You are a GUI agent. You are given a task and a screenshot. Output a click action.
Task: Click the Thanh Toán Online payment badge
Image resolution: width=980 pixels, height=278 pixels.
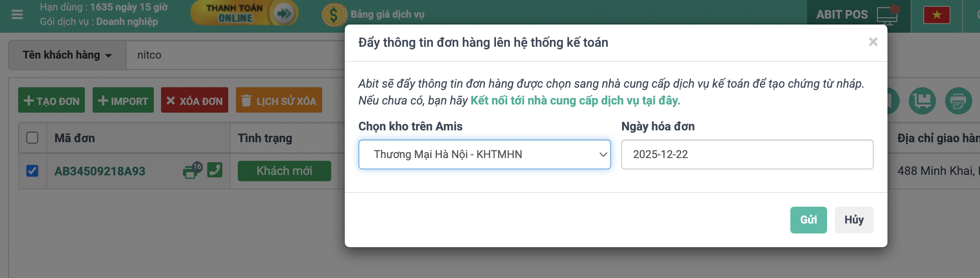244,13
